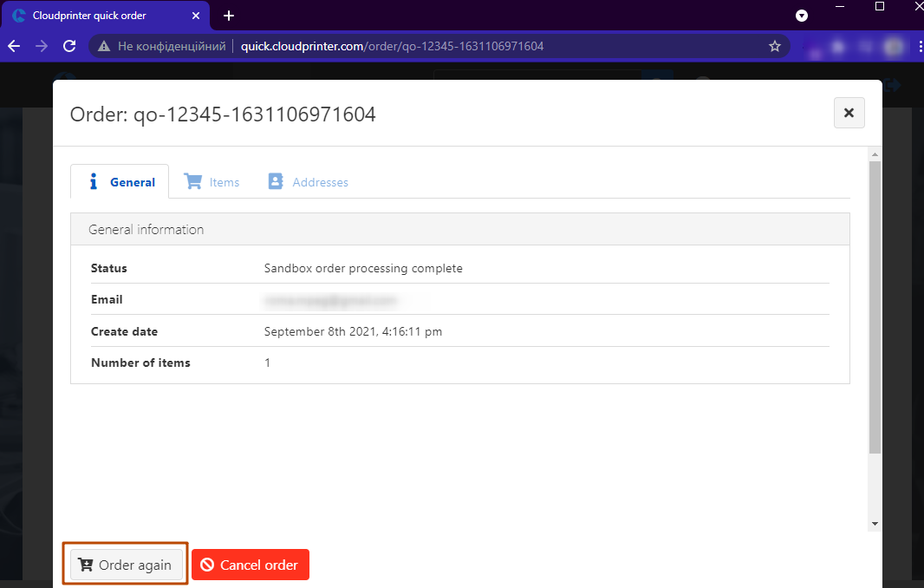The width and height of the screenshot is (924, 588).
Task: Switch to the General tab
Action: pos(120,181)
